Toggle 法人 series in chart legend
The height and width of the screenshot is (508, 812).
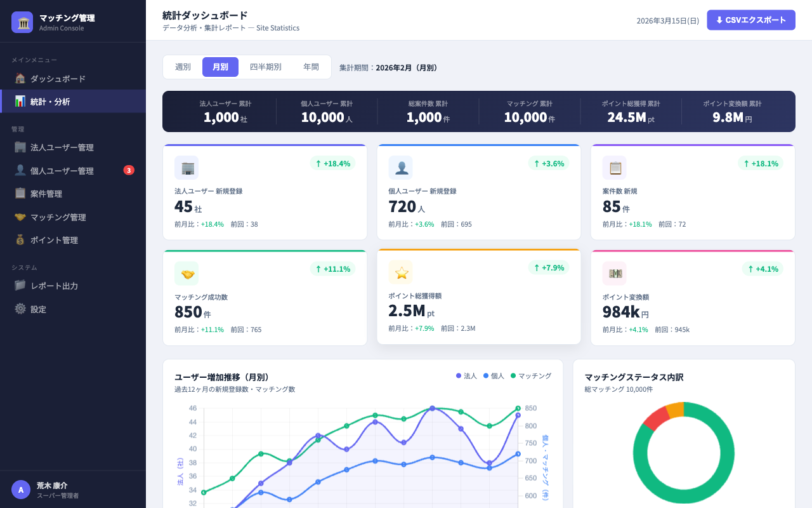(466, 376)
